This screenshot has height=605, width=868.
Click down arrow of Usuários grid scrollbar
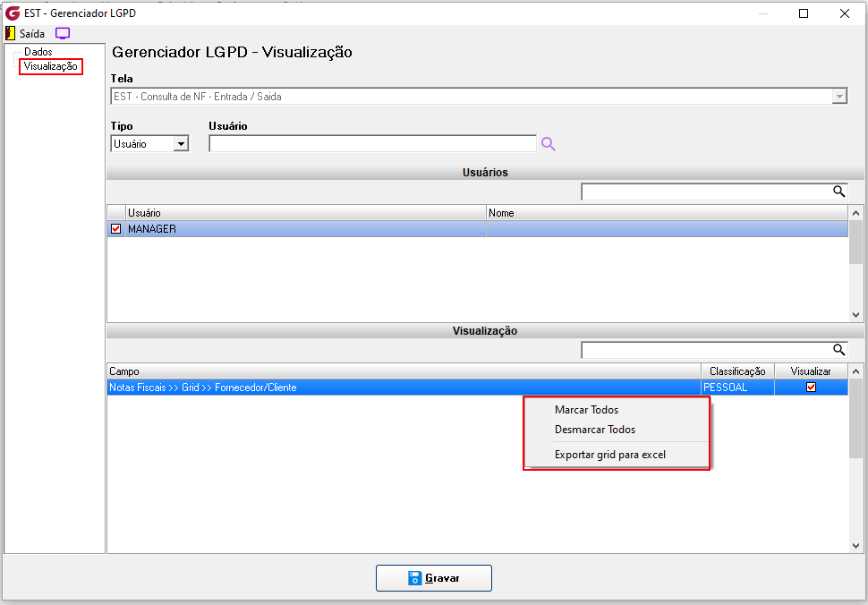point(855,314)
